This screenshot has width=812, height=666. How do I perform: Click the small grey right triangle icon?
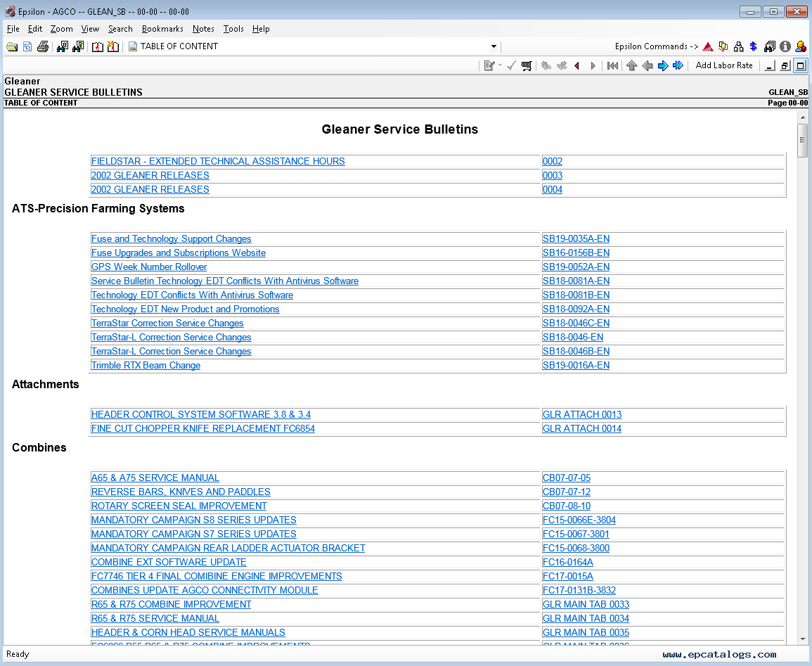[593, 66]
